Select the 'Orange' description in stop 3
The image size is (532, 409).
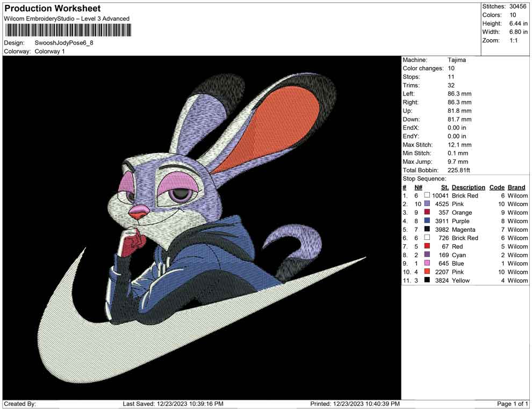(x=462, y=213)
